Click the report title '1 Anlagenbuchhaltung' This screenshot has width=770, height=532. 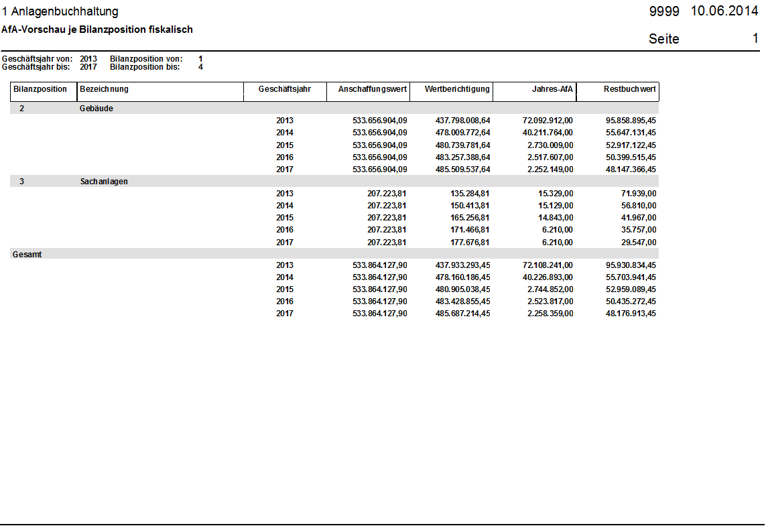[60, 11]
